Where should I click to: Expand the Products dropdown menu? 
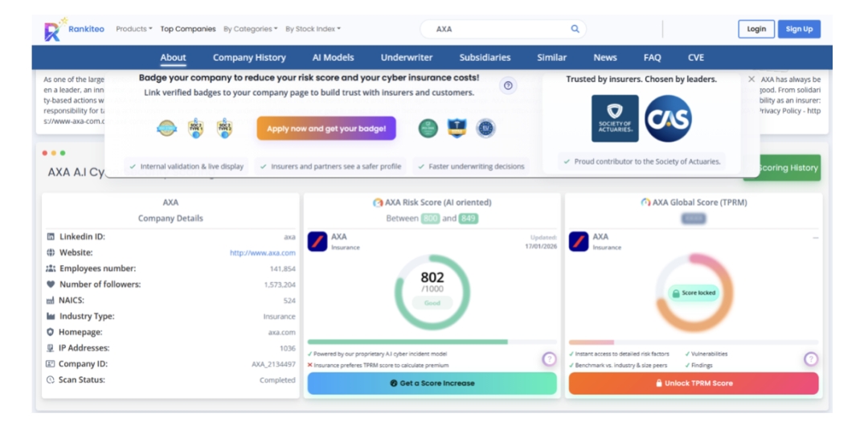pos(133,29)
